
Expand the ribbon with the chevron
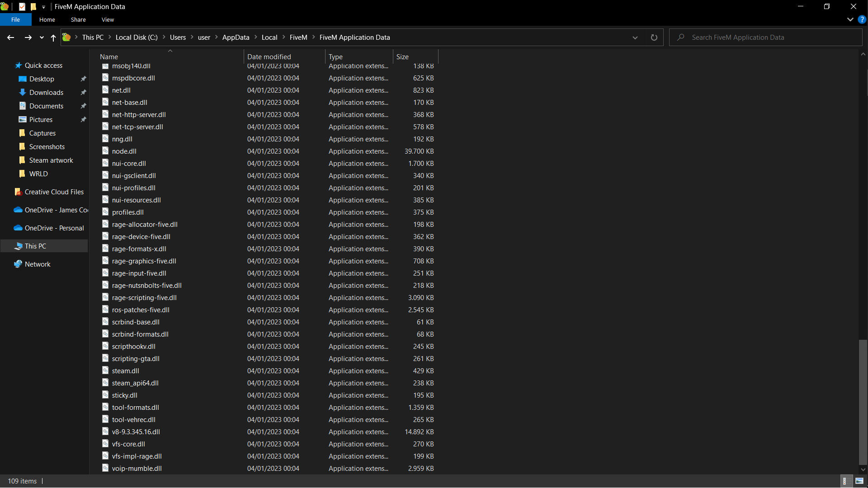click(x=850, y=19)
